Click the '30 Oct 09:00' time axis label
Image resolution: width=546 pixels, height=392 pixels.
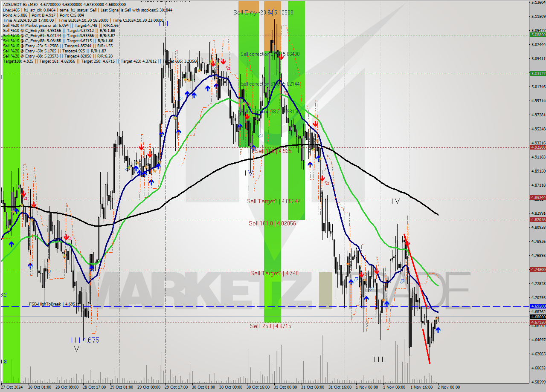(230, 387)
